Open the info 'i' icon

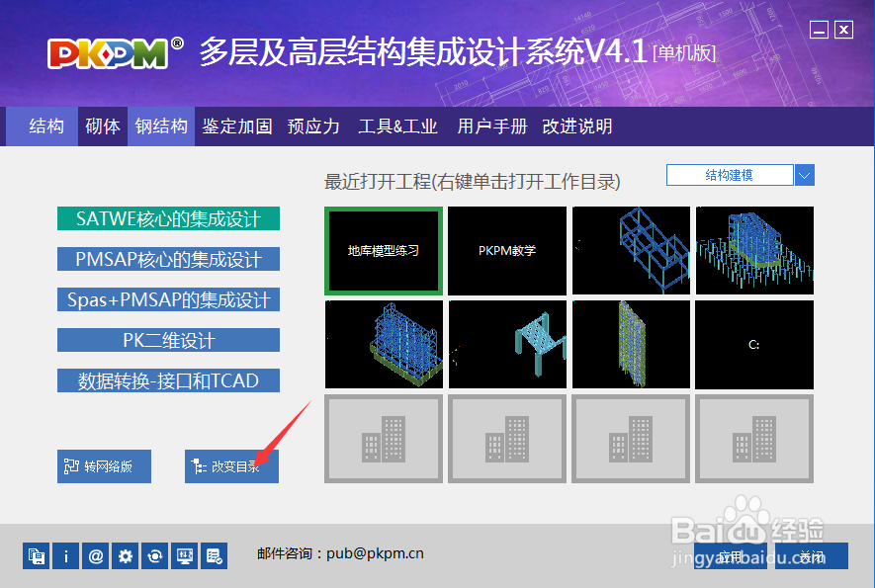[66, 555]
